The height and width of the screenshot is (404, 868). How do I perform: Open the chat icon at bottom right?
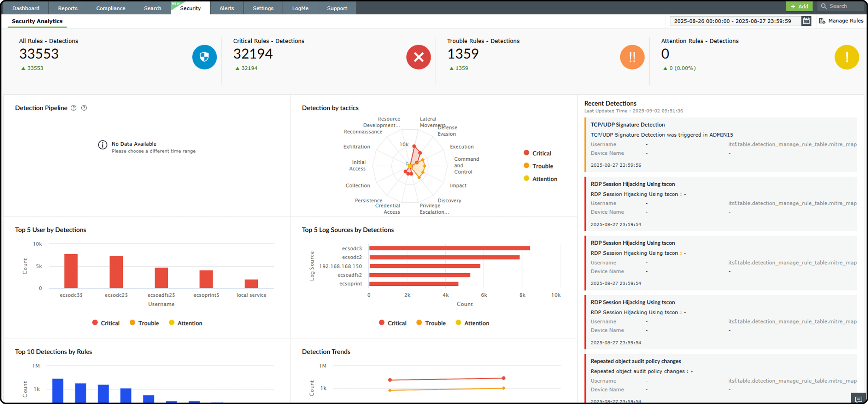[858, 399]
